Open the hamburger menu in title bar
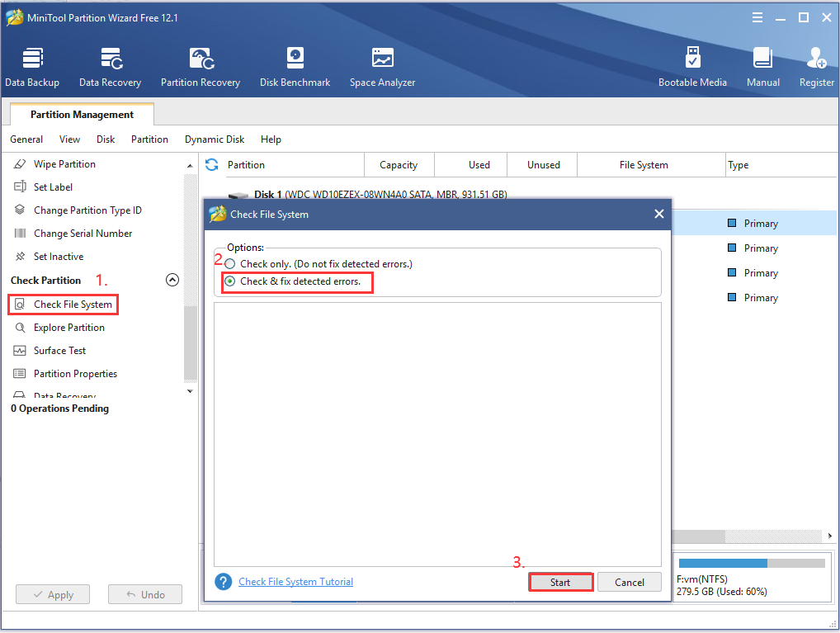The width and height of the screenshot is (840, 633). 757,17
